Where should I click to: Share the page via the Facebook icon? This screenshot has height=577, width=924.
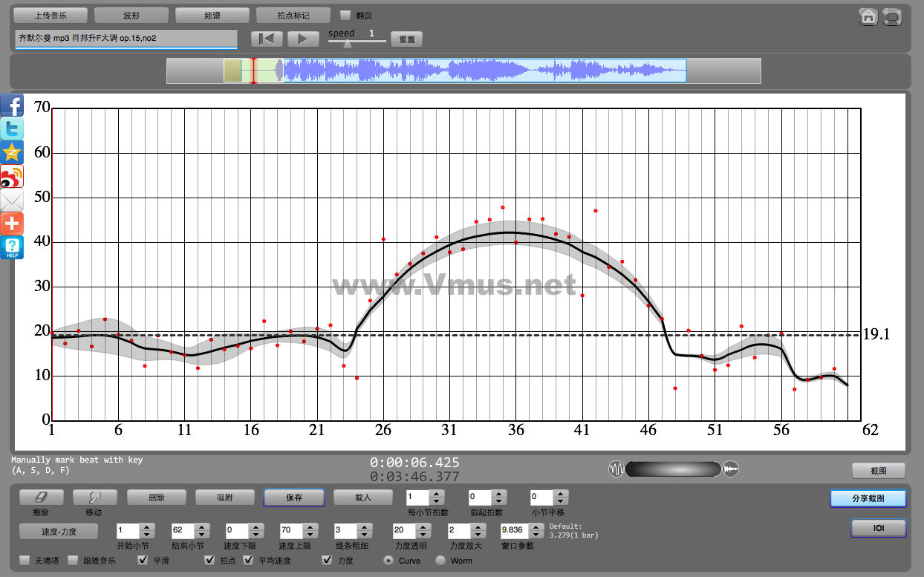pos(12,105)
